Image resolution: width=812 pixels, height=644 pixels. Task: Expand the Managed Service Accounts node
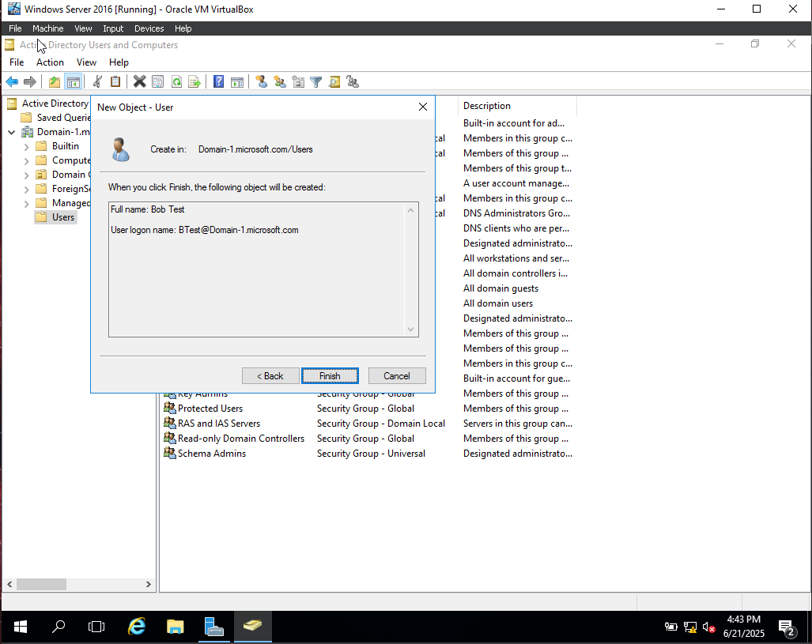(26, 203)
